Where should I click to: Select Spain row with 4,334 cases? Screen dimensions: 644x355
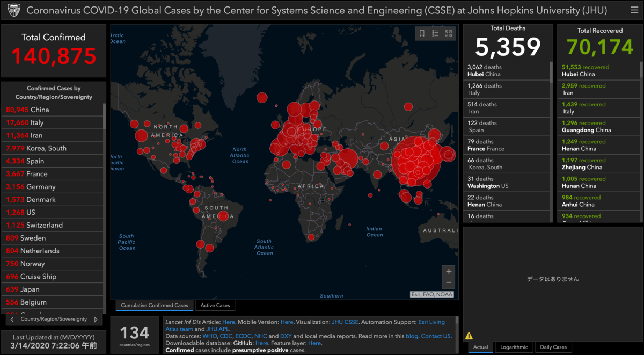click(52, 161)
